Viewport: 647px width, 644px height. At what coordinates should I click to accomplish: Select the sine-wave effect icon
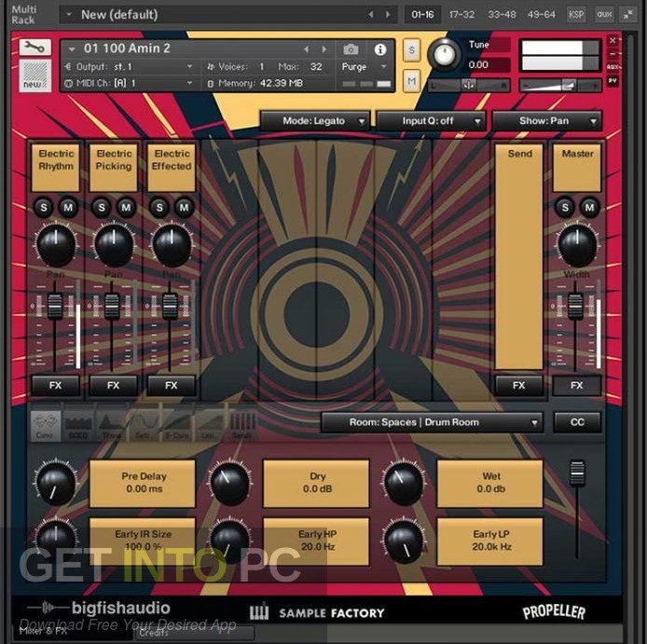144,425
